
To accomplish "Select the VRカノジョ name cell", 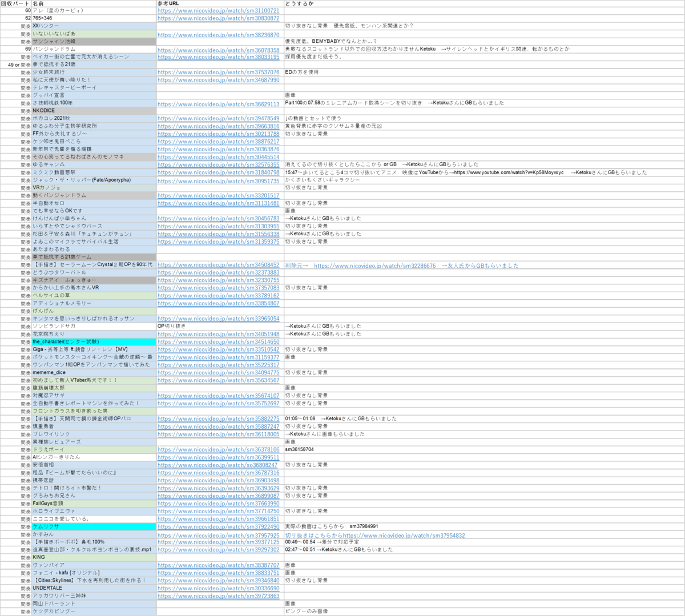I will pyautogui.click(x=94, y=188).
